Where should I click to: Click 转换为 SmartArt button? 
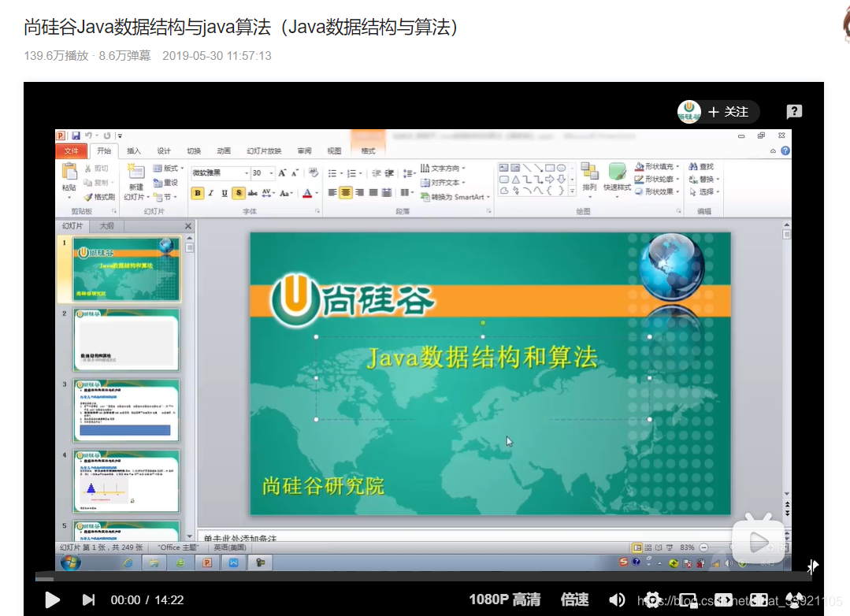click(455, 197)
